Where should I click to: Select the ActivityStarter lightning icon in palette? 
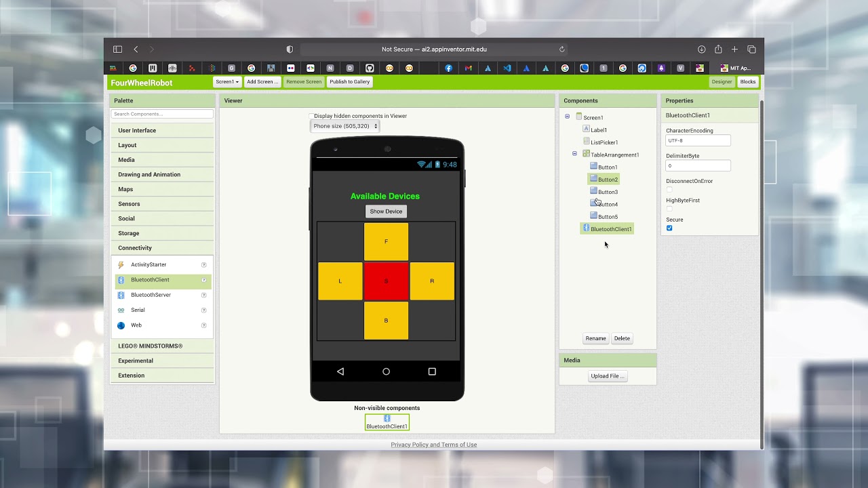coord(121,265)
